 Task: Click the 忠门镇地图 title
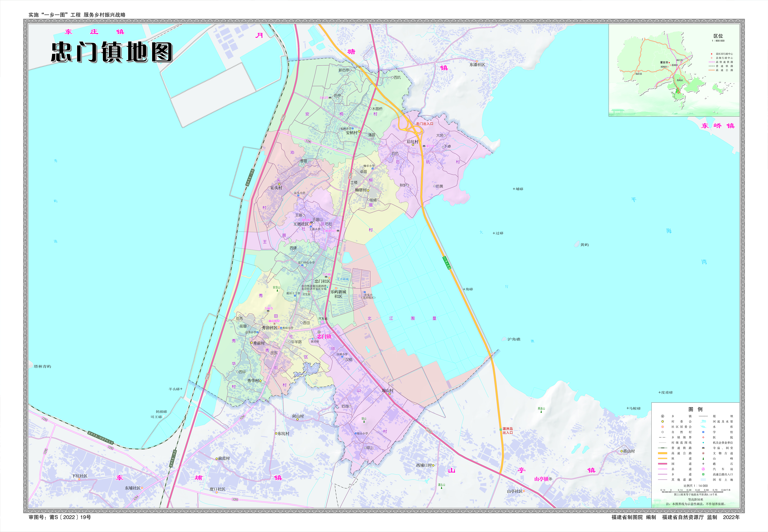(112, 52)
